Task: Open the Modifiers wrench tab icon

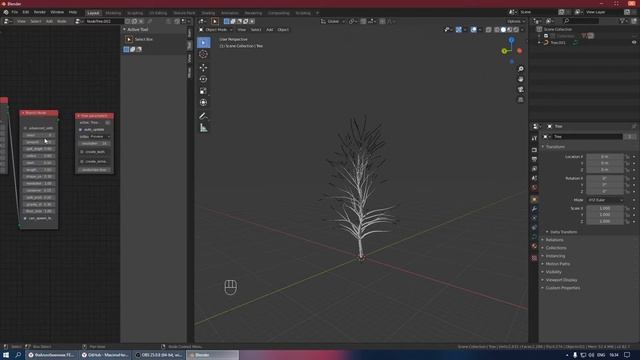Action: [534, 209]
